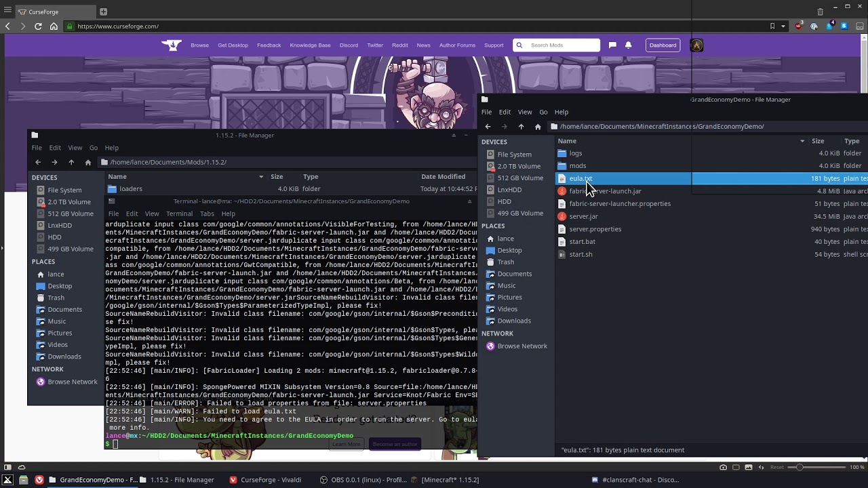Select the start.bat file
Image resolution: width=868 pixels, height=488 pixels.
[583, 242]
